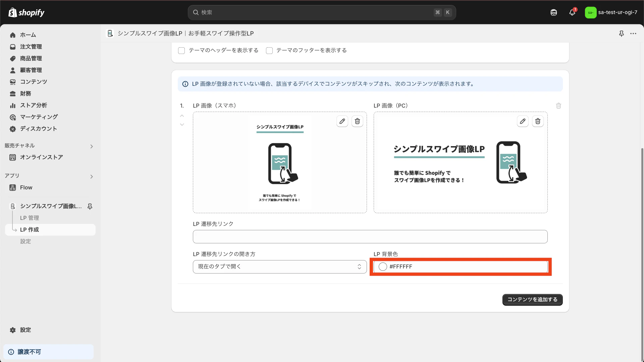Screen dimensions: 644x362
Task: Open the LP 遷移先リンクの開き方 dropdown
Action: click(x=280, y=267)
